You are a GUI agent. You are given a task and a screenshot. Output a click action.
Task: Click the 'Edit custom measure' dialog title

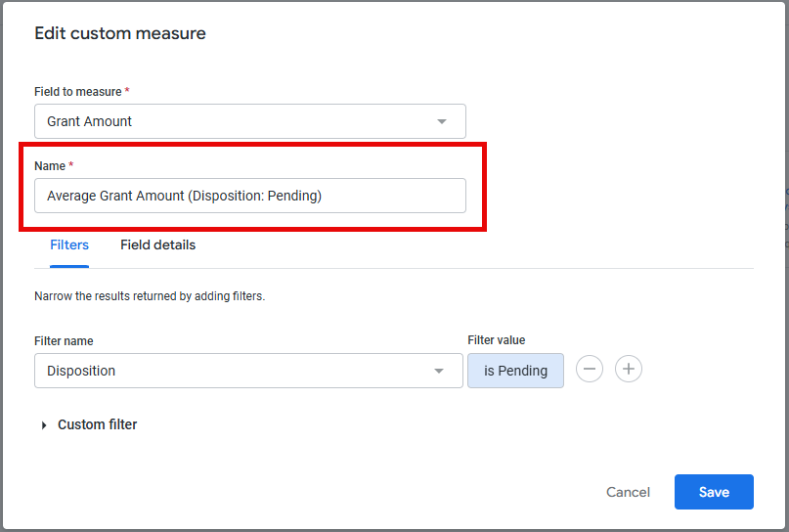(x=120, y=33)
